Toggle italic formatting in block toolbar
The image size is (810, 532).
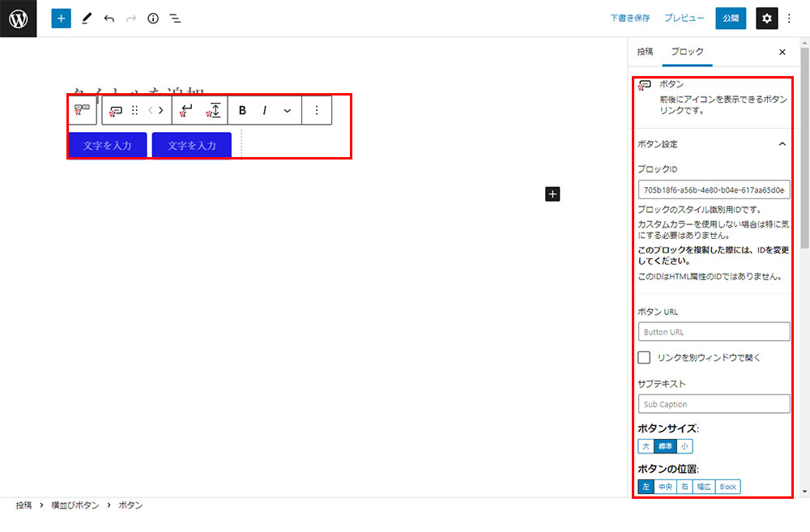(x=264, y=110)
